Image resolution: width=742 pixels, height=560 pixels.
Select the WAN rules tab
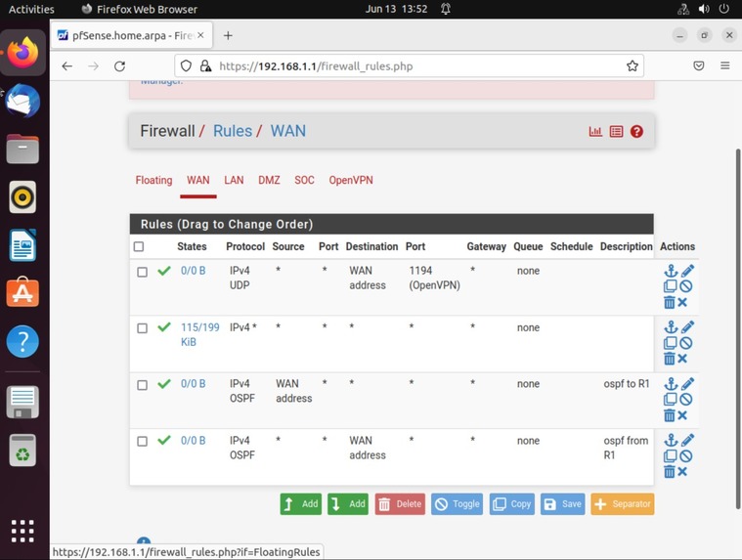[198, 180]
